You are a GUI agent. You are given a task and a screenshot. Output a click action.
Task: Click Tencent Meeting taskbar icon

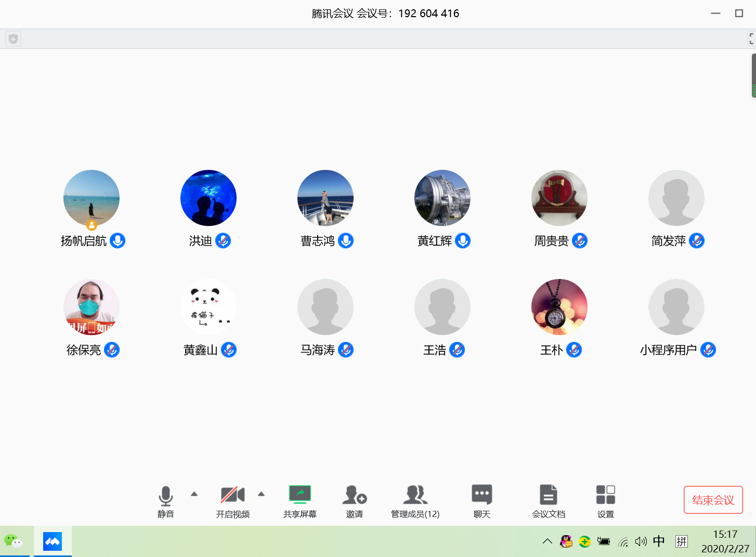point(53,541)
